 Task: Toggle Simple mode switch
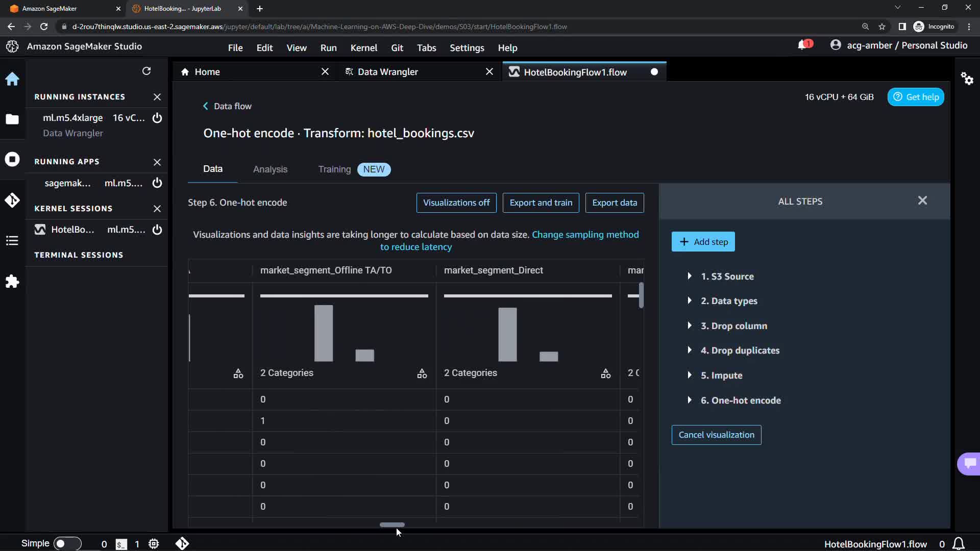pos(67,543)
